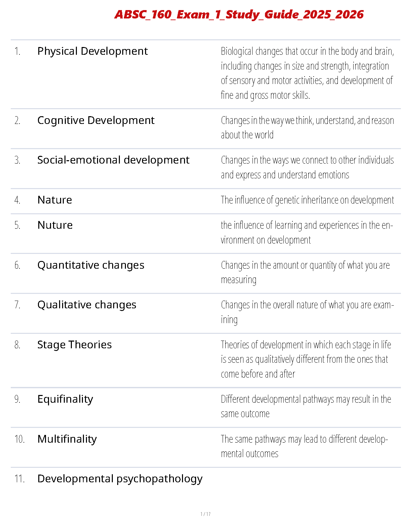
Task: Click the ABSC_160_Exam_1_Study_Guide title heading
Action: (x=239, y=14)
